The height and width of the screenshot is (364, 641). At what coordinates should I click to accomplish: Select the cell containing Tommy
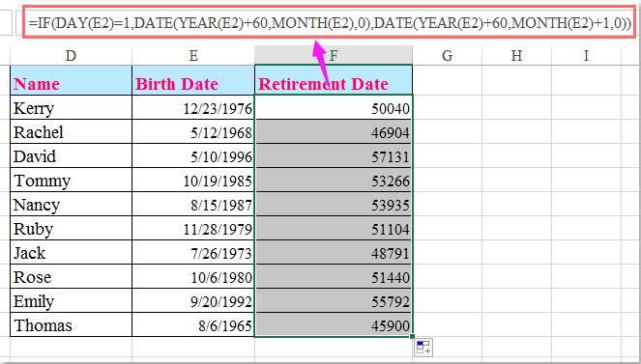pos(71,180)
